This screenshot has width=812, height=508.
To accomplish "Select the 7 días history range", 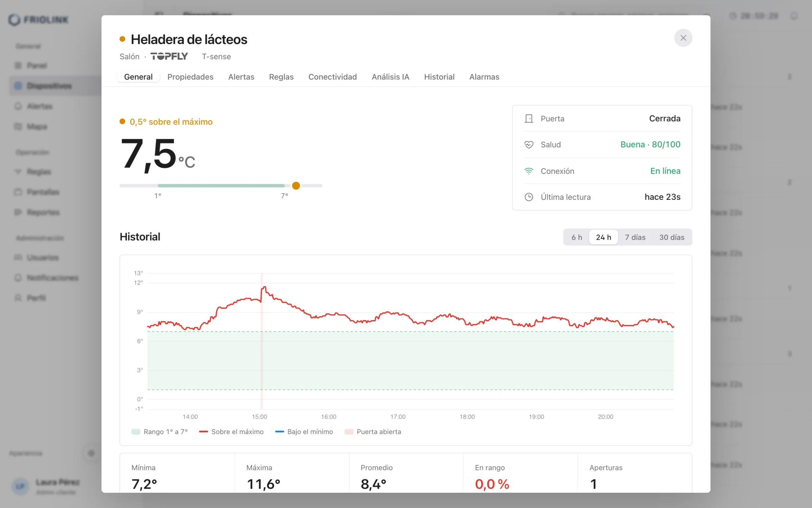I will click(635, 237).
